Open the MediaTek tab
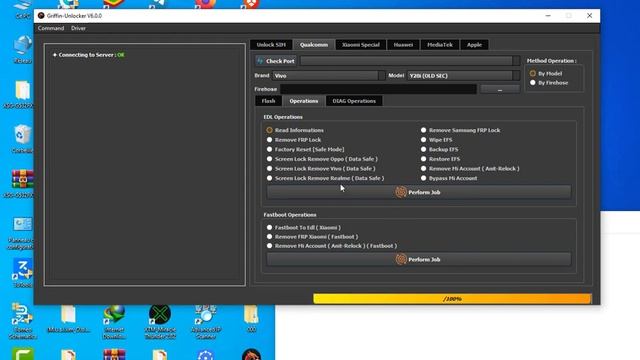The height and width of the screenshot is (360, 640). (440, 44)
